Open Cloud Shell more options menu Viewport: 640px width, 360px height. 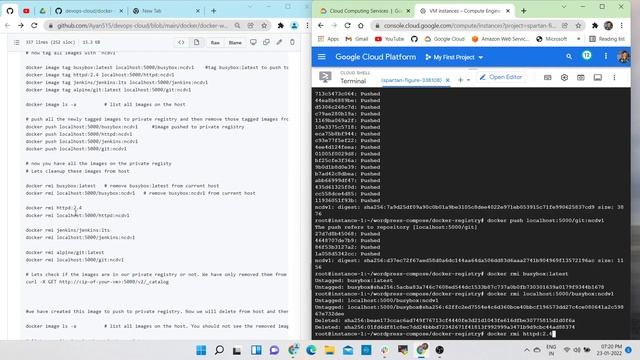[614, 77]
